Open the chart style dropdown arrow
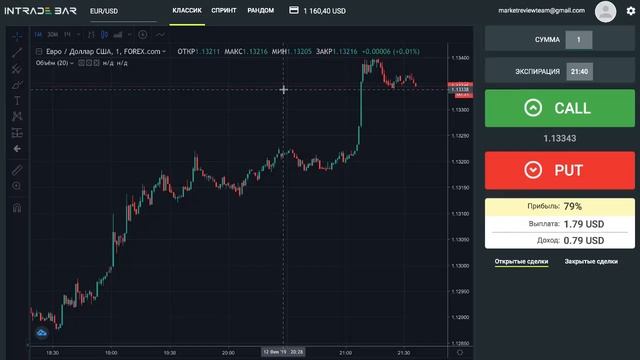Screen dimensions: 640x360 [x=129, y=35]
